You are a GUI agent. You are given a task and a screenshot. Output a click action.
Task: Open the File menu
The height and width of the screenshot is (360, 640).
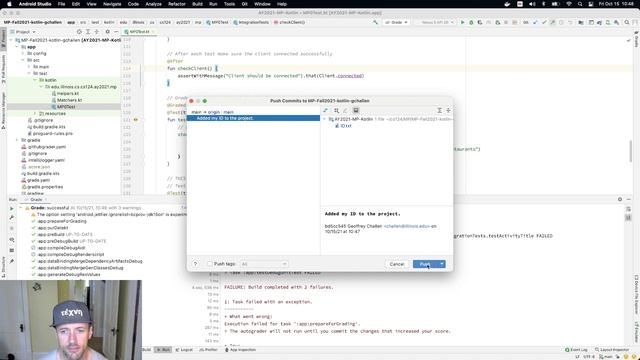tap(61, 4)
